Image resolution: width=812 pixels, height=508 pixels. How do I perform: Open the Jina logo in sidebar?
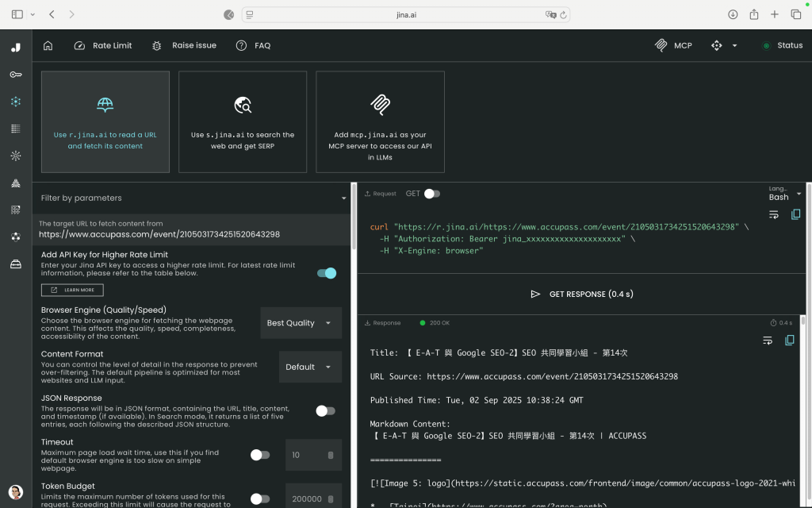pos(16,47)
